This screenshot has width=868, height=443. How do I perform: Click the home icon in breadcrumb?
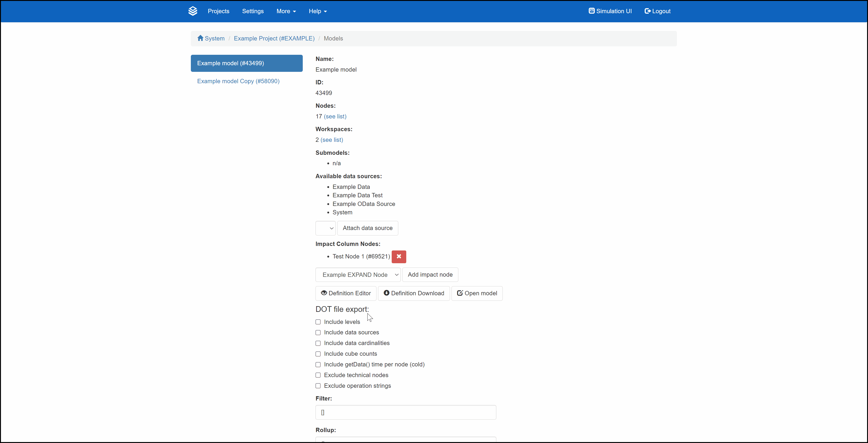click(x=200, y=38)
